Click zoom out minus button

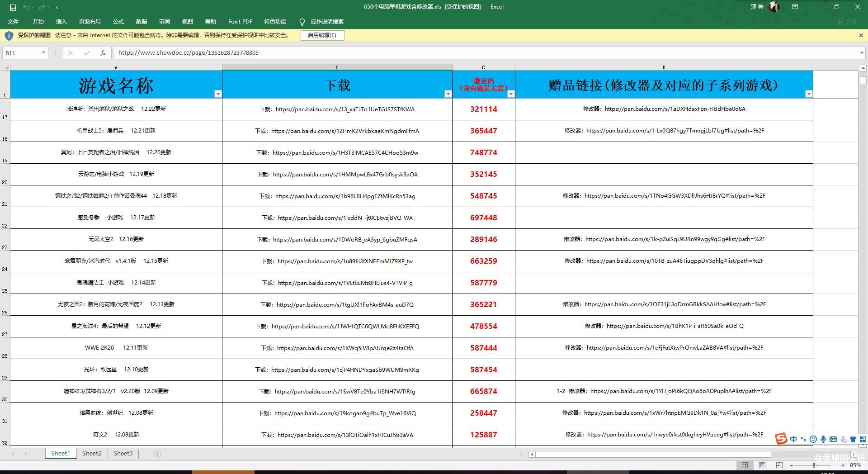point(791,465)
